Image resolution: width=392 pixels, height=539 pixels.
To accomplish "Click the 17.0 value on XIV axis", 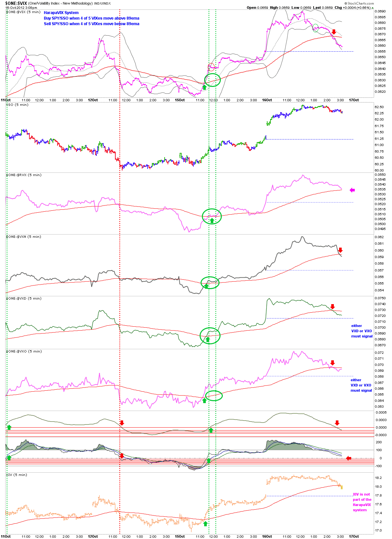I will coord(379,531).
